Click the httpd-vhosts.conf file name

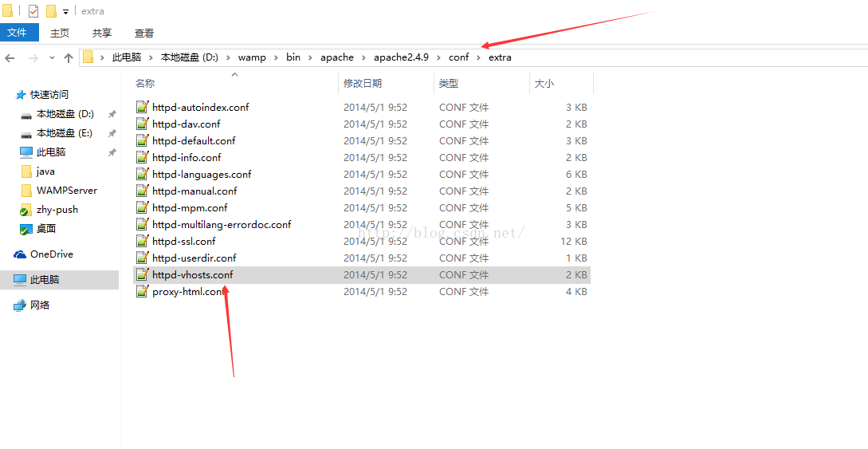[193, 274]
